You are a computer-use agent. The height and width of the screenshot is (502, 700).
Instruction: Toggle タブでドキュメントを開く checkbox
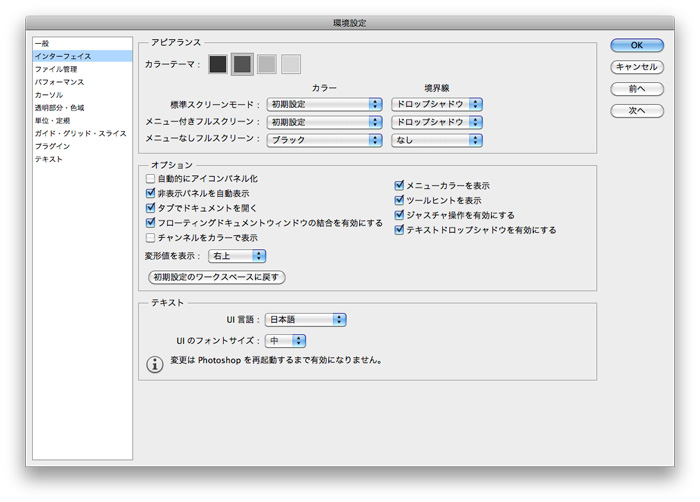click(150, 208)
